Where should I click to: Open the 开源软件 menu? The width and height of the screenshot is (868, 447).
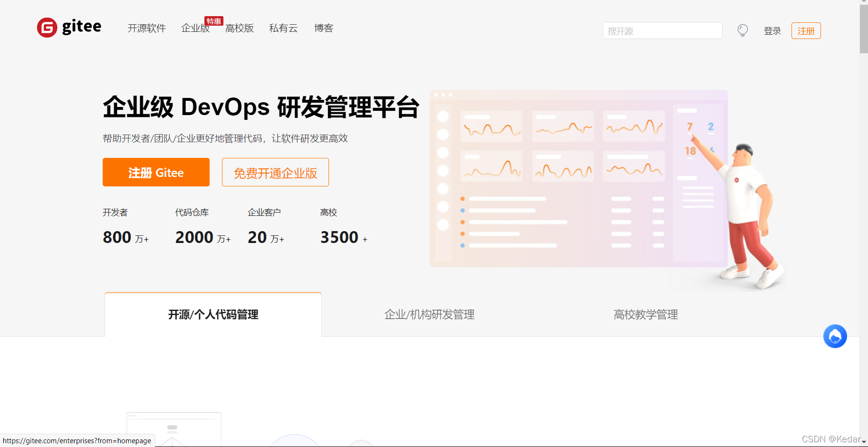(146, 29)
